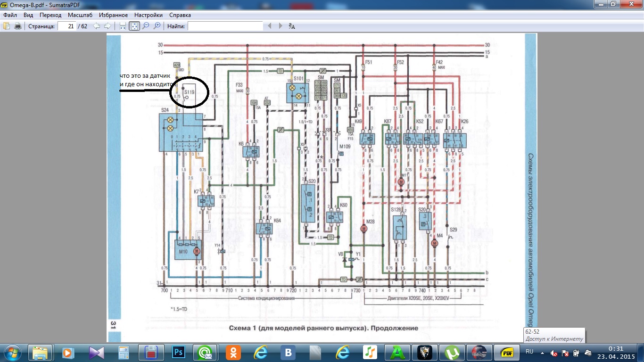Viewport: 644px width, 362px height.
Task: Open the VKontakte taskbar icon
Action: coord(288,352)
